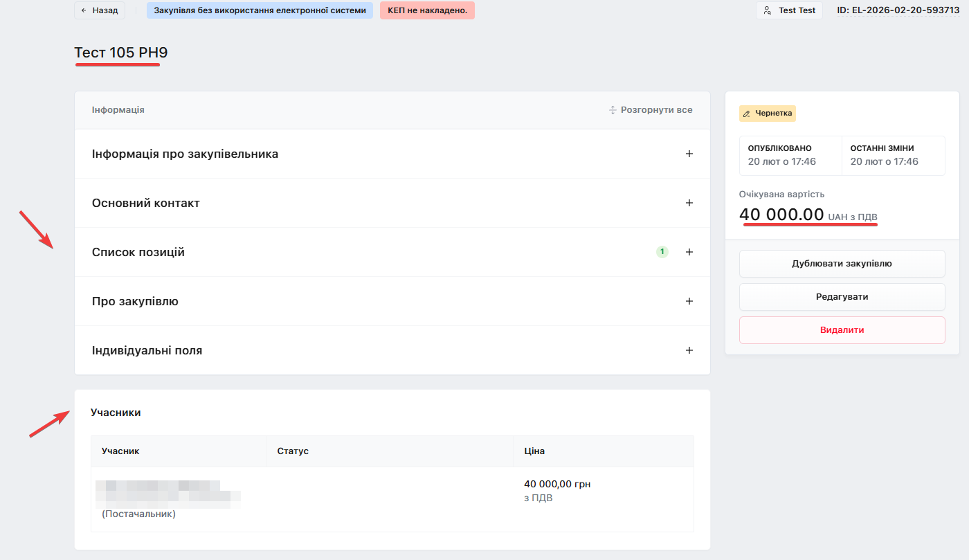Click the Ціна column header in participants table

coord(534,451)
